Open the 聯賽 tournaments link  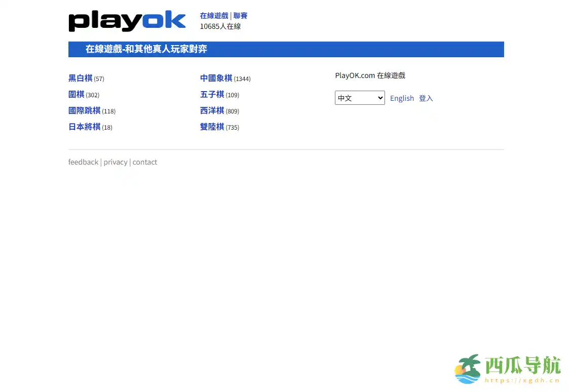(x=241, y=16)
